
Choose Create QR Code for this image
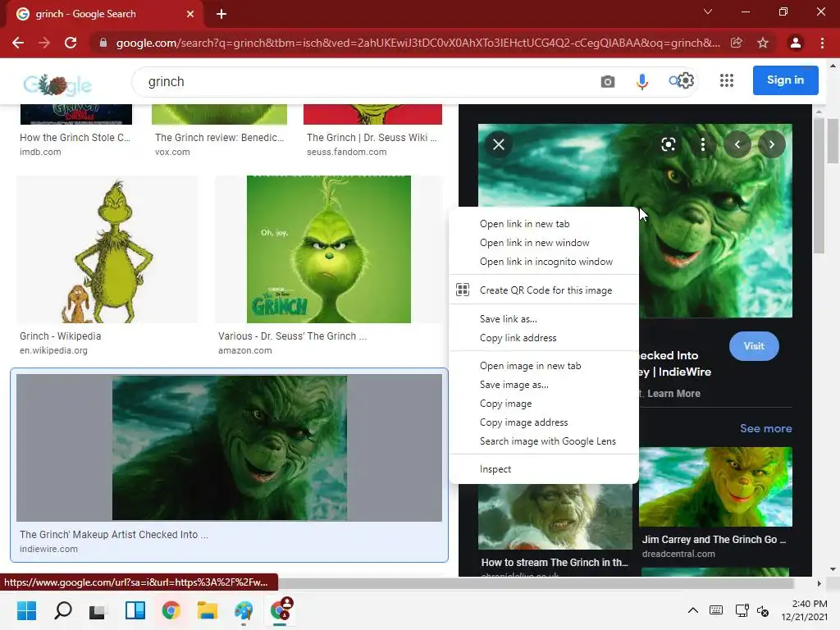[x=544, y=290]
